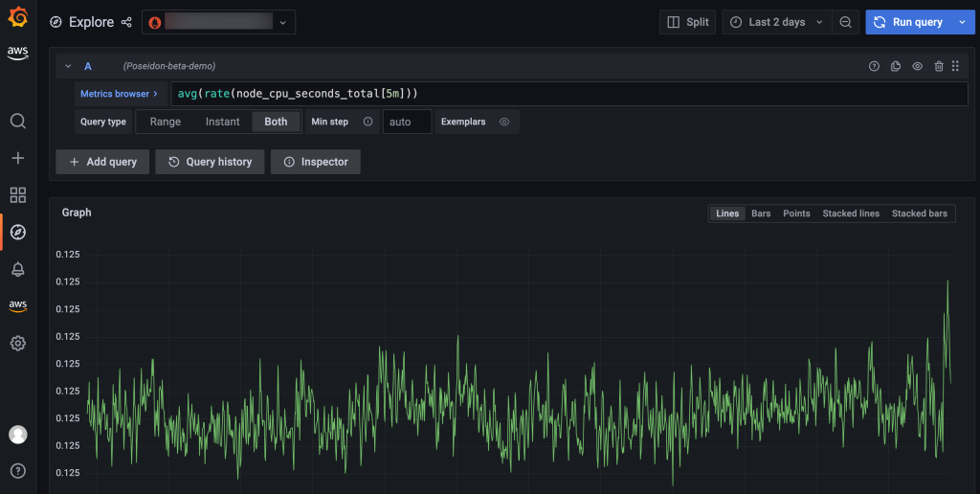
Task: Switch graph style to Bars
Action: (761, 213)
